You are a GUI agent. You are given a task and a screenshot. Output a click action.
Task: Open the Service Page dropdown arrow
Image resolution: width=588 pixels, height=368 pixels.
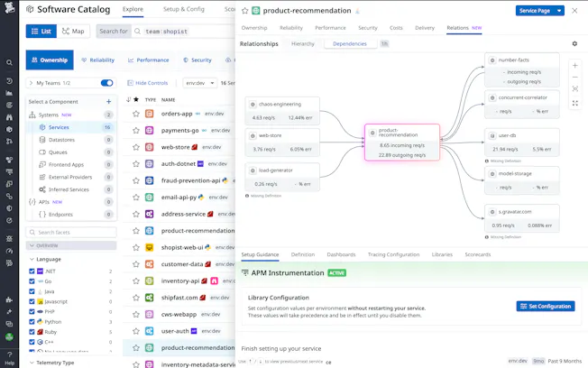[x=559, y=11]
